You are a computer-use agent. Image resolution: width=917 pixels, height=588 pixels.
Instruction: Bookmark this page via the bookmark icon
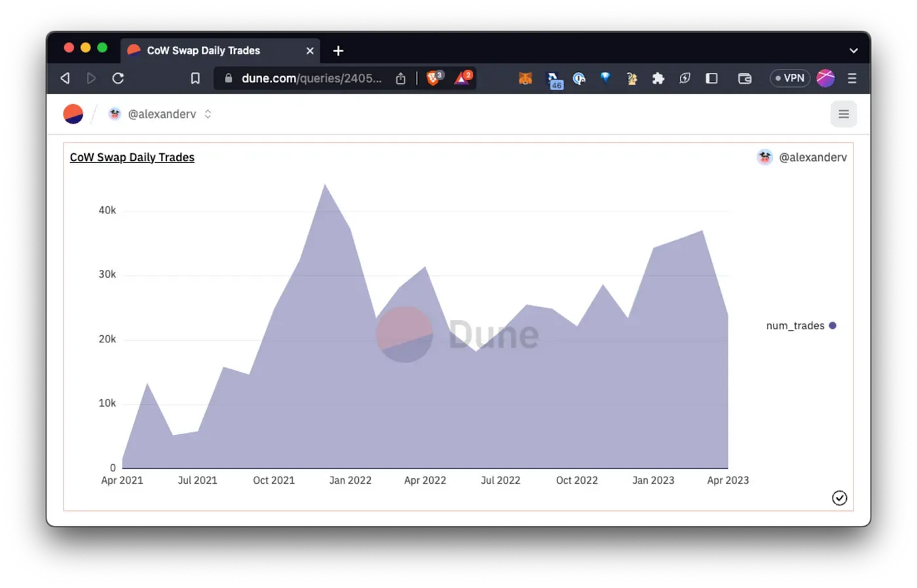[195, 78]
